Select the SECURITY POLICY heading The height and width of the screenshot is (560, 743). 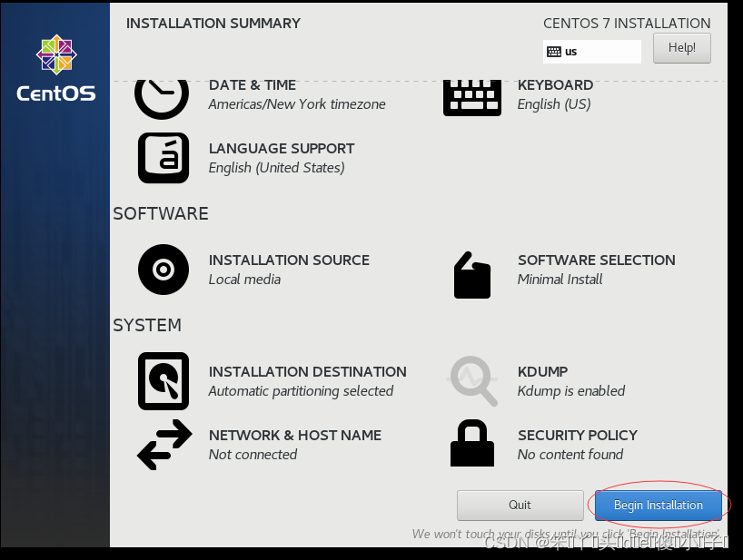[x=578, y=436]
